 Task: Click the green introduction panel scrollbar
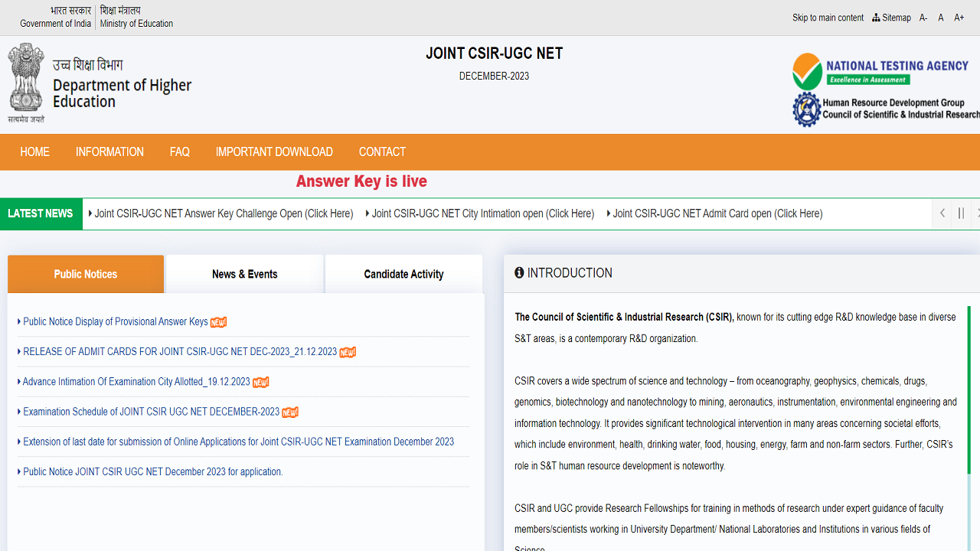pos(969,390)
